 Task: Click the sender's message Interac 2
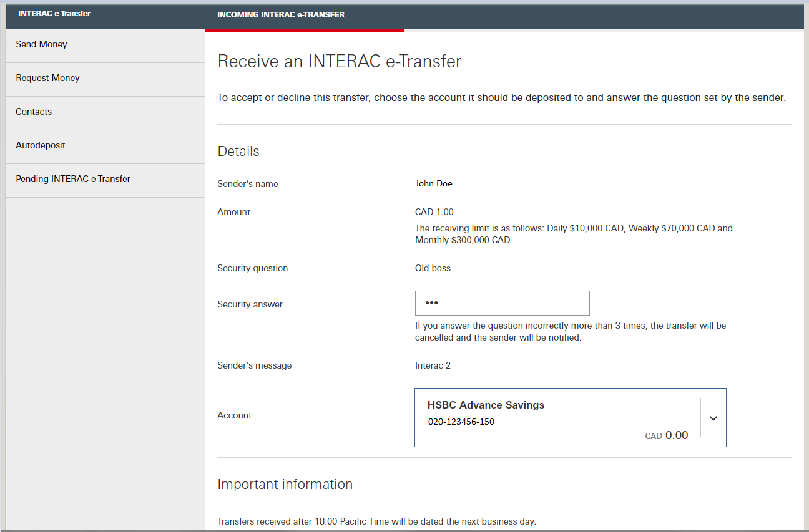(433, 365)
